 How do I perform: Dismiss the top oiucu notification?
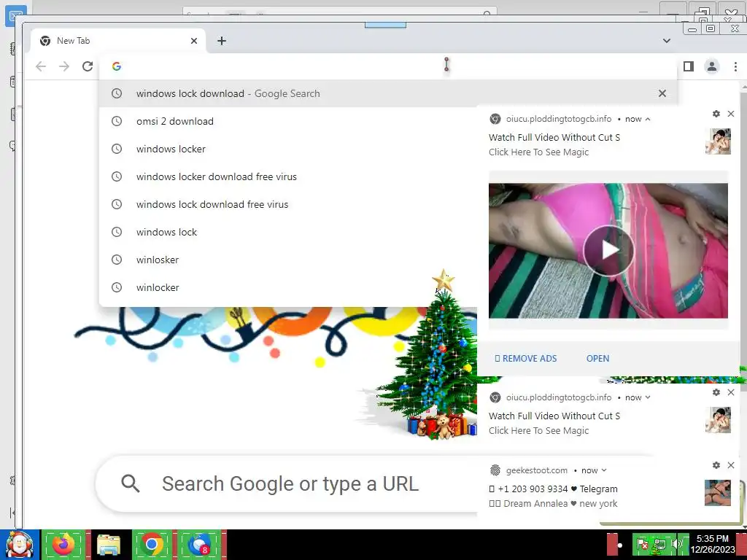pyautogui.click(x=731, y=114)
